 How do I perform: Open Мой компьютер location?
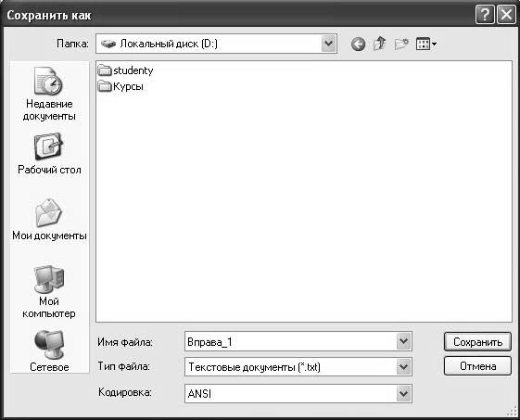[49, 292]
